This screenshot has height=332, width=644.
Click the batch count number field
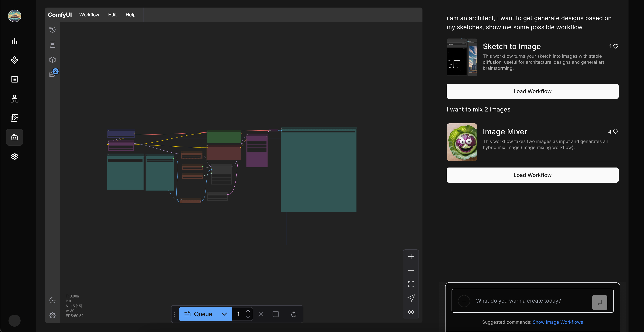[x=238, y=314]
